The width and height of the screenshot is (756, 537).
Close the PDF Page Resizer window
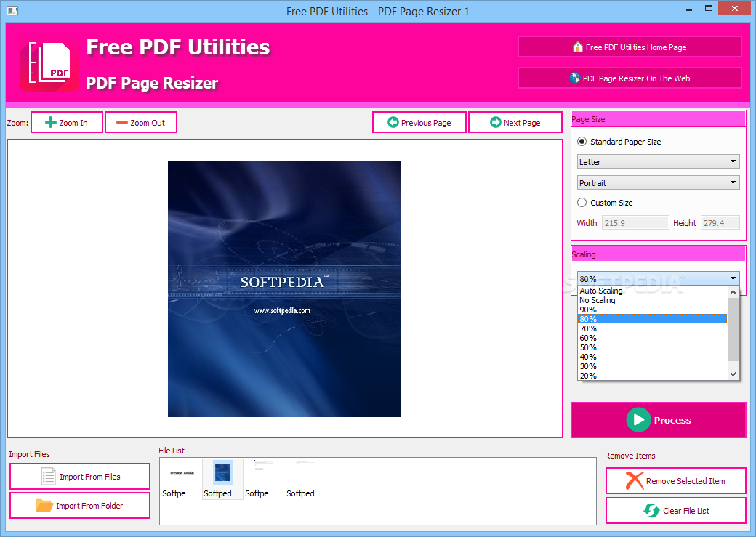(x=734, y=8)
